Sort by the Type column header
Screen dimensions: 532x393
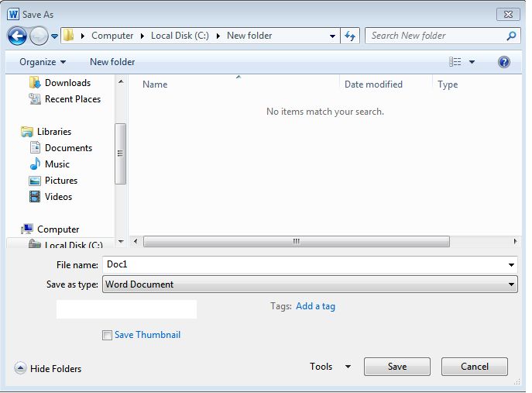tap(448, 84)
